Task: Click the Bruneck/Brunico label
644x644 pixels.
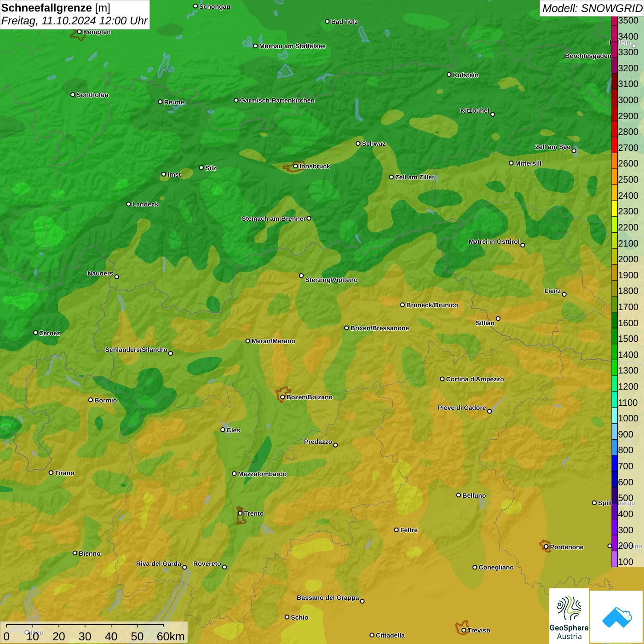Action: coord(432,305)
